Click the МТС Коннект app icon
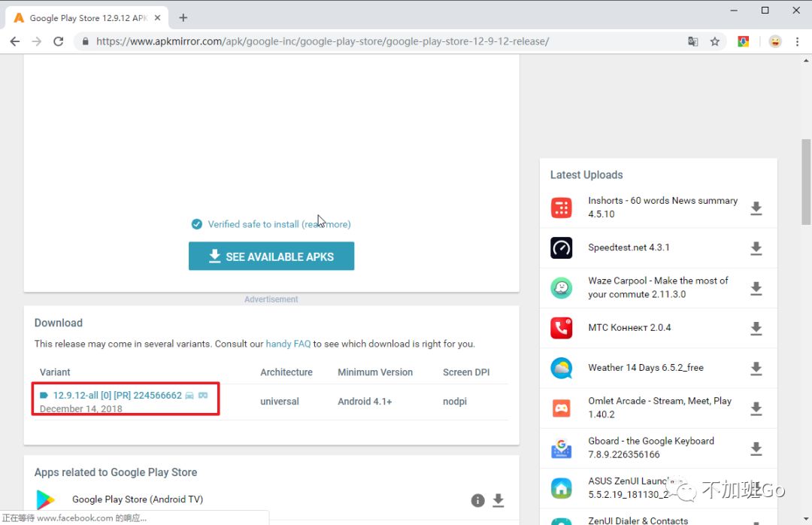This screenshot has height=525, width=812. click(562, 327)
